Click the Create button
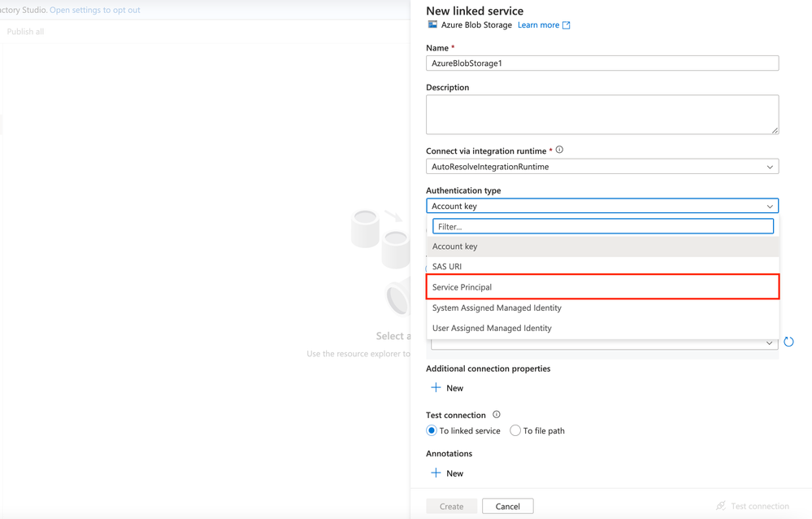The height and width of the screenshot is (519, 812). [452, 506]
